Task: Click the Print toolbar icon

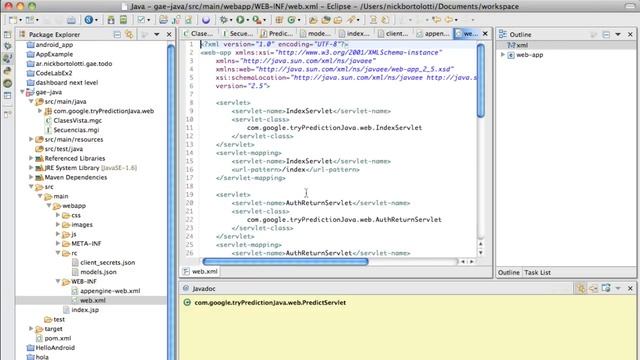Action: [x=71, y=20]
